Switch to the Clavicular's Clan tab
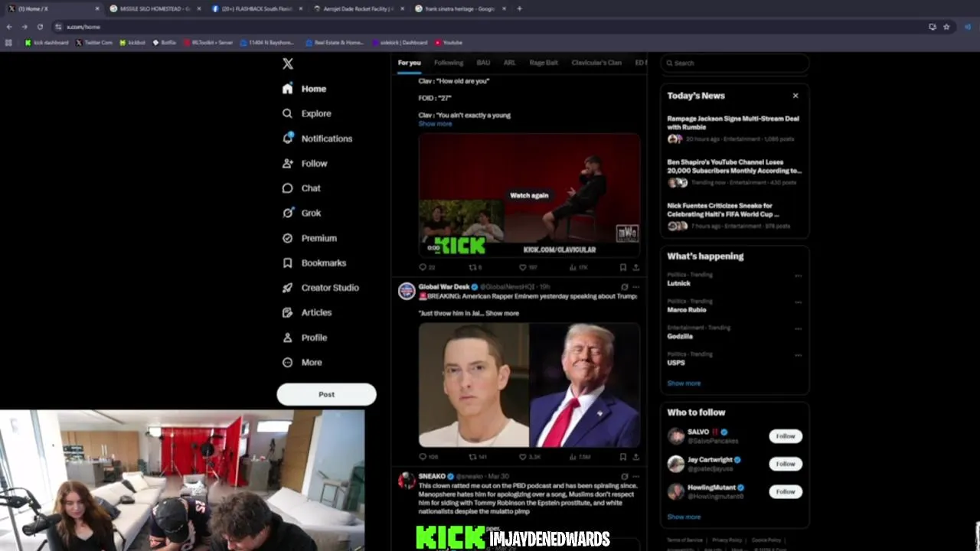 pyautogui.click(x=596, y=63)
